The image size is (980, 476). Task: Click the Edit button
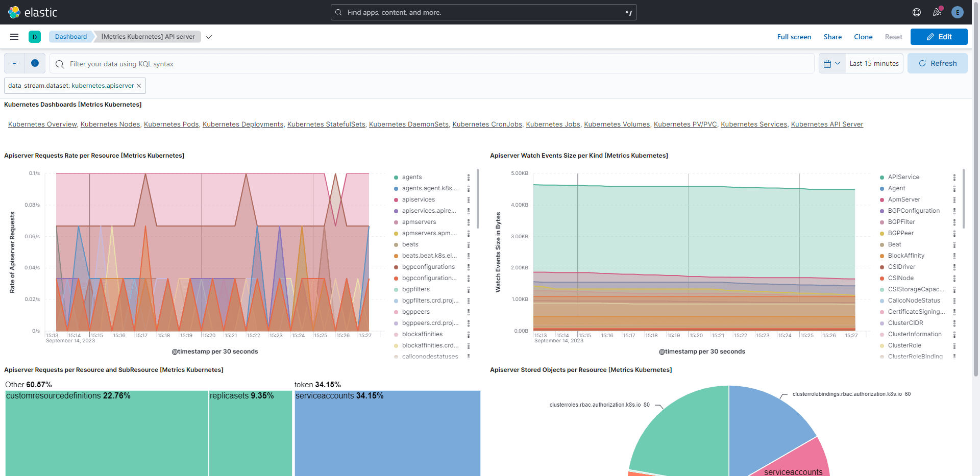tap(939, 37)
